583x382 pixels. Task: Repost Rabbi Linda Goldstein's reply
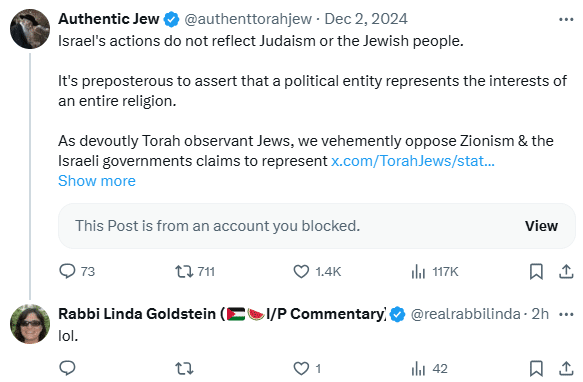(x=184, y=369)
